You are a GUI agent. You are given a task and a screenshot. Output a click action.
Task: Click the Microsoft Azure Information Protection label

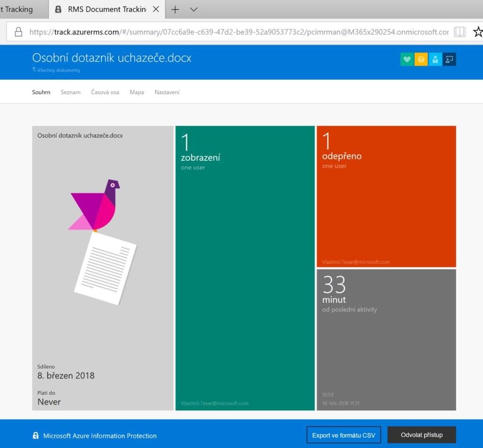100,436
